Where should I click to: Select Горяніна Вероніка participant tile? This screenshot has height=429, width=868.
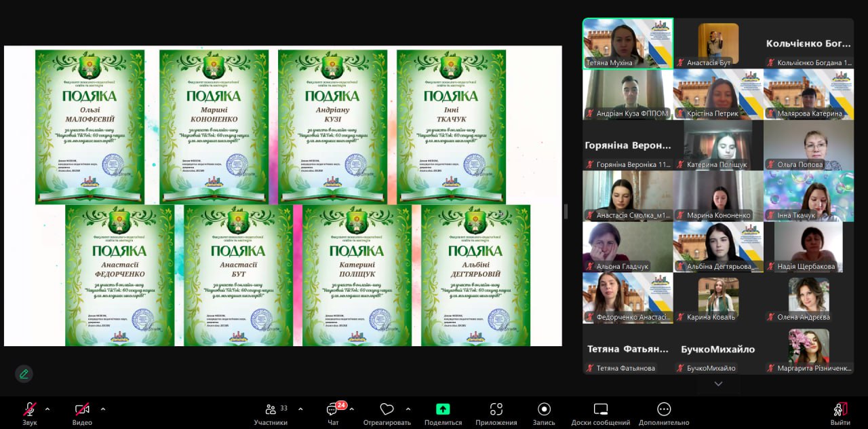[x=628, y=145]
